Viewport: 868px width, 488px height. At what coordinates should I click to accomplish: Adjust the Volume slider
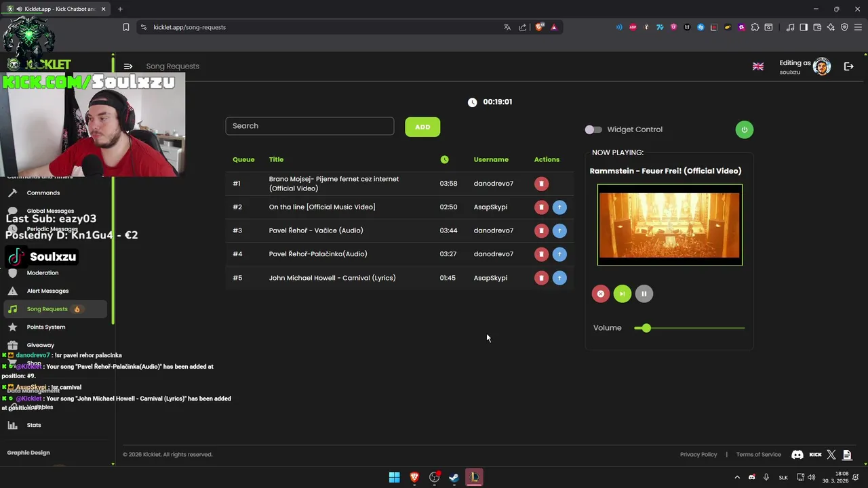pyautogui.click(x=690, y=328)
